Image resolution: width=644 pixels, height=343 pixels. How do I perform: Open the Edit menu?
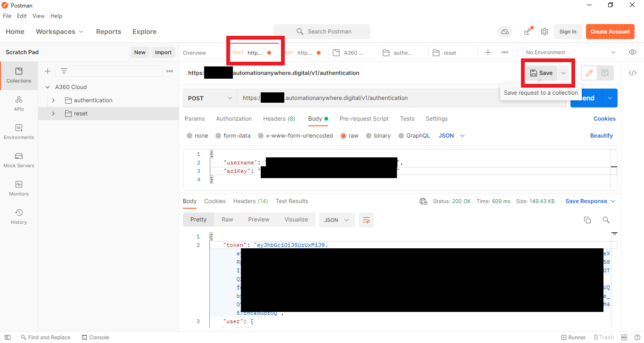pyautogui.click(x=22, y=16)
